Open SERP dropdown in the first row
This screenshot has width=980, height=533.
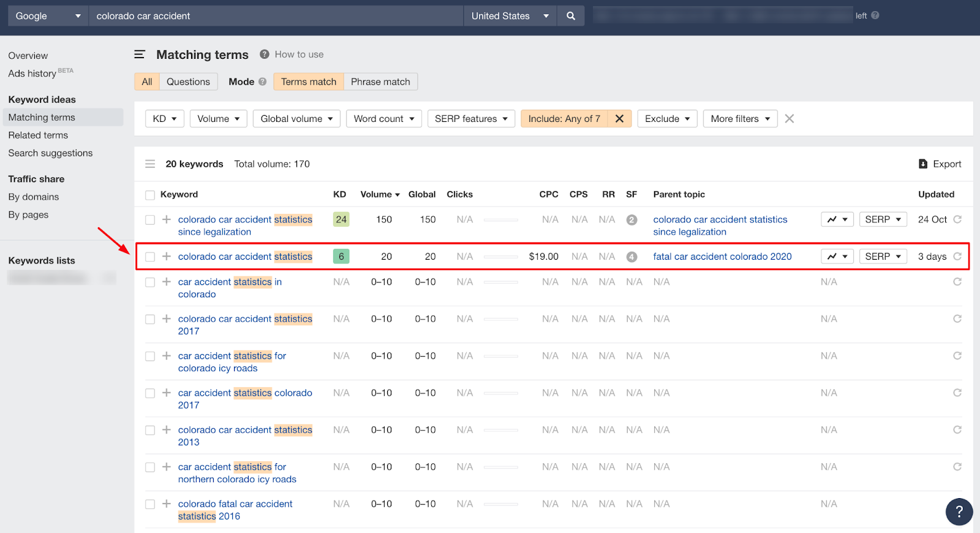(883, 219)
